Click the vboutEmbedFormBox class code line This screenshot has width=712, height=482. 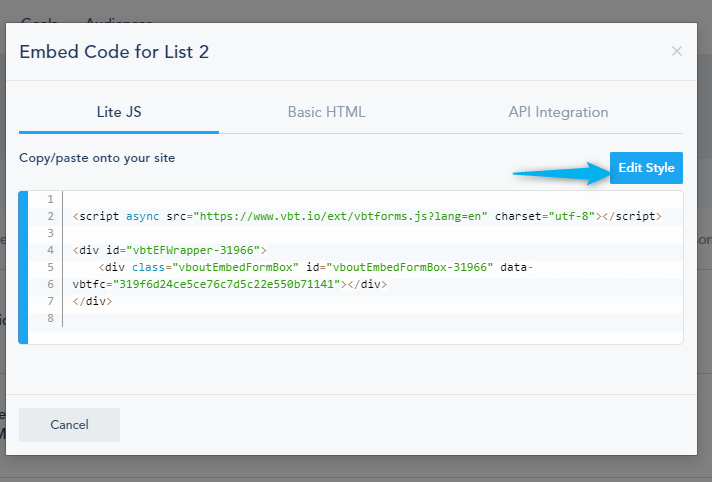point(316,267)
